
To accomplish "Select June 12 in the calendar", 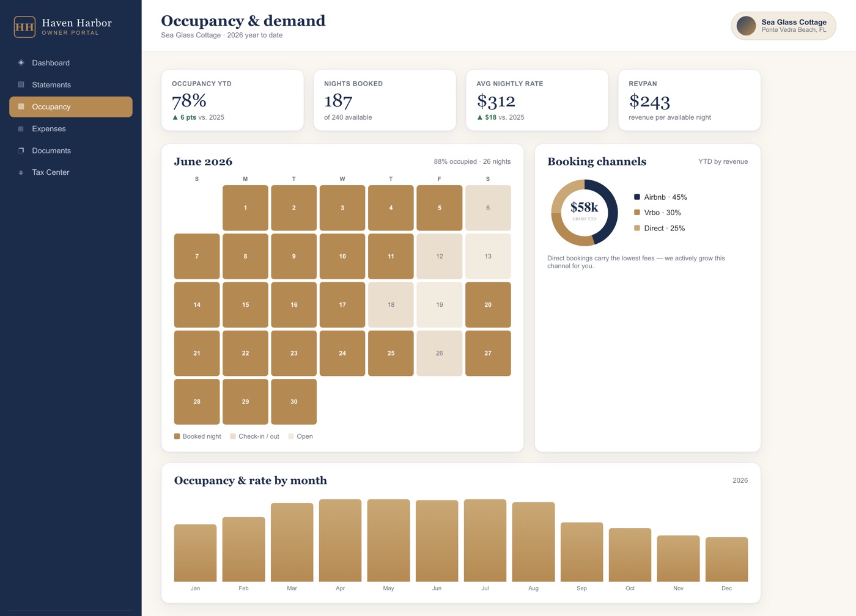I will [440, 256].
